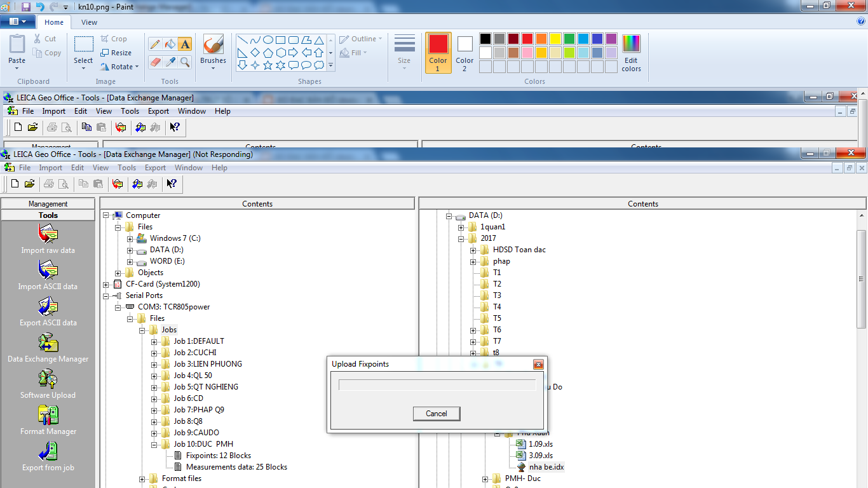Viewport: 868px width, 488px height.
Task: Pick the diamond shape in Paint's Shapes gallery
Action: point(255,52)
